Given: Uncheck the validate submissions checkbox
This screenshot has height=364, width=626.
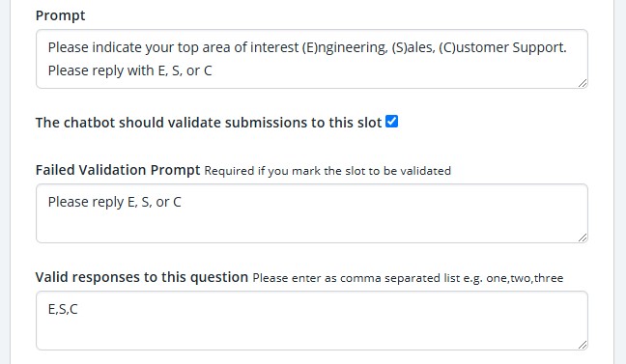Looking at the screenshot, I should 391,122.
